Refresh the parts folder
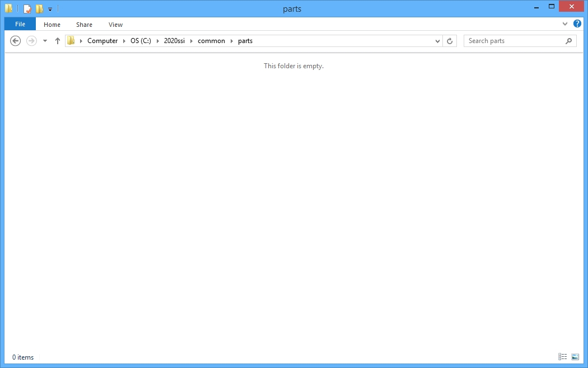The height and width of the screenshot is (368, 588). [x=450, y=41]
